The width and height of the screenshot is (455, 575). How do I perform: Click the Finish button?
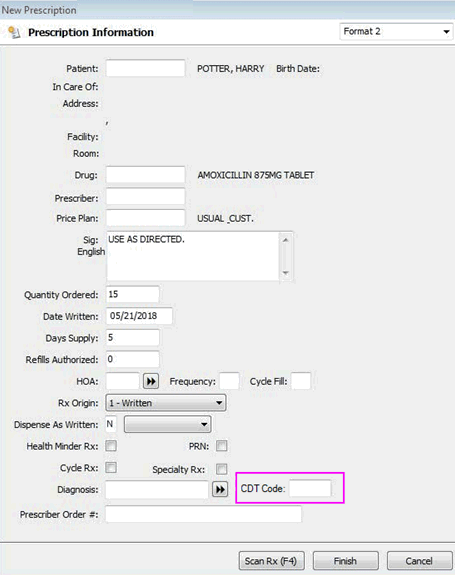click(346, 561)
